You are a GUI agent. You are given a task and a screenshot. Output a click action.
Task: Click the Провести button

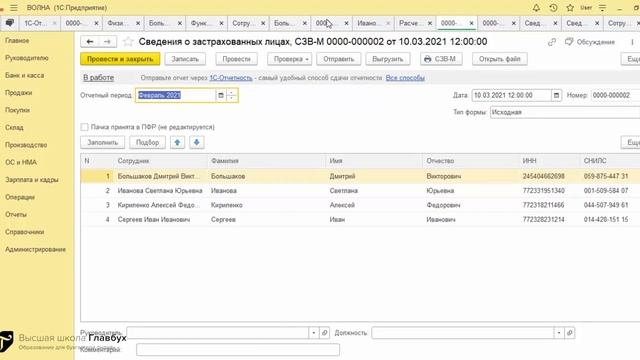tap(236, 59)
